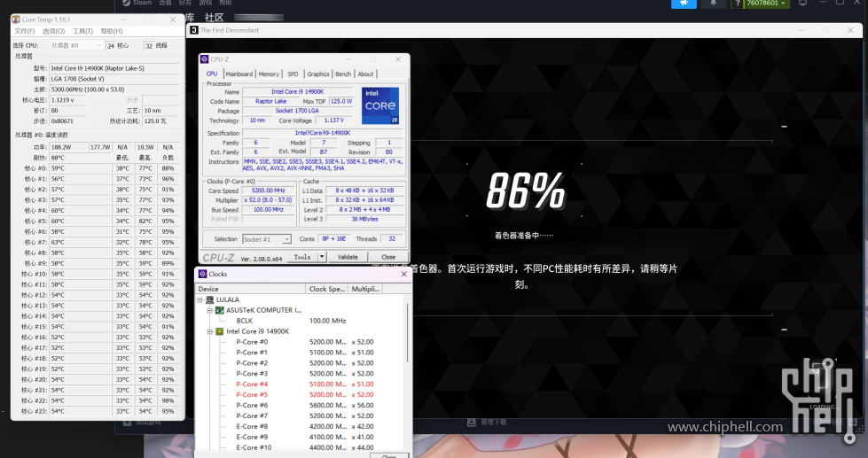Viewport: 868px width, 458px height.
Task: Collapse the LULALA tree node
Action: [199, 299]
